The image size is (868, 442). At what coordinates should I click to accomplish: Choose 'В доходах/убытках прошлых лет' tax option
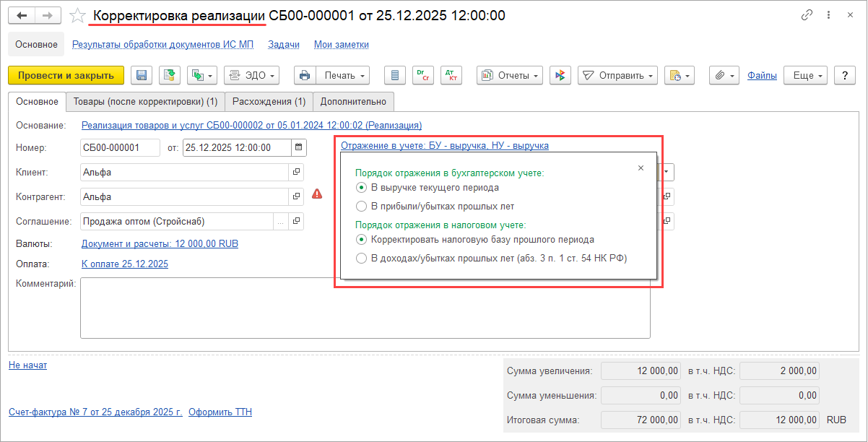[361, 258]
